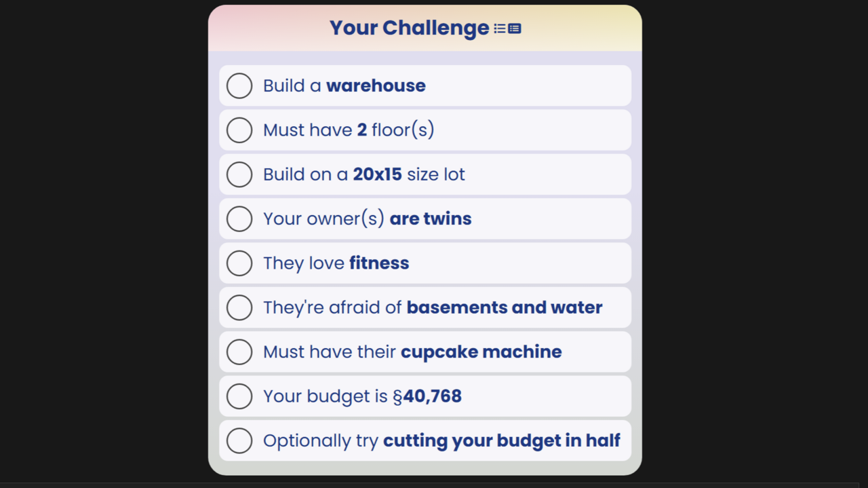Click the bulleted list icon beside Your Challenge
Viewport: 868px width, 488px height.
[500, 29]
